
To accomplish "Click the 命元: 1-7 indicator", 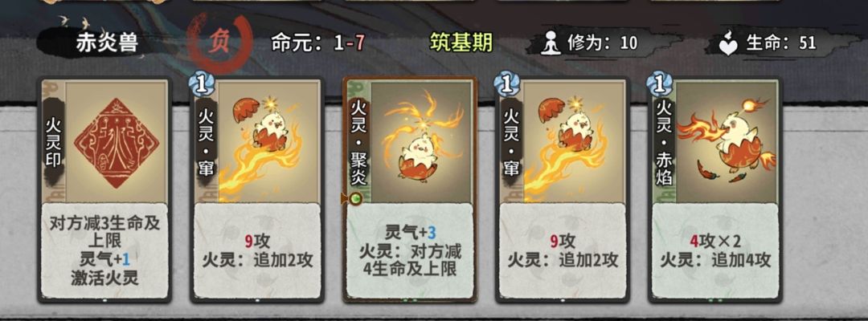I will pos(317,43).
